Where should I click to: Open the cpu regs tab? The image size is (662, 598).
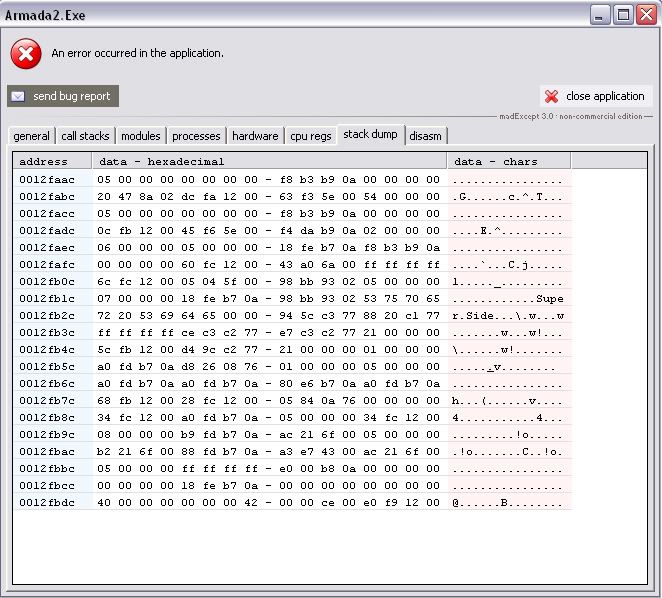point(311,136)
